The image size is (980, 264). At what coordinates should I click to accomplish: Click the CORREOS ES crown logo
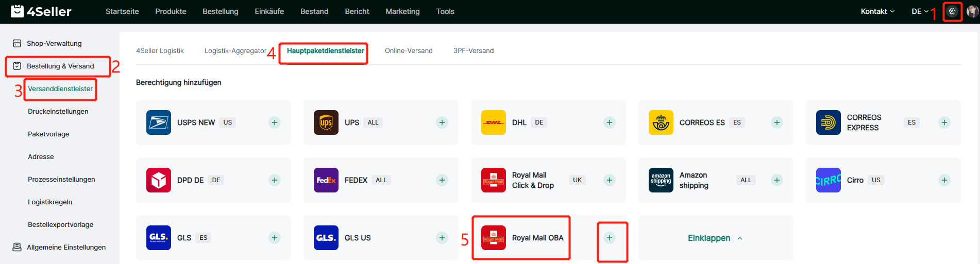[661, 122]
